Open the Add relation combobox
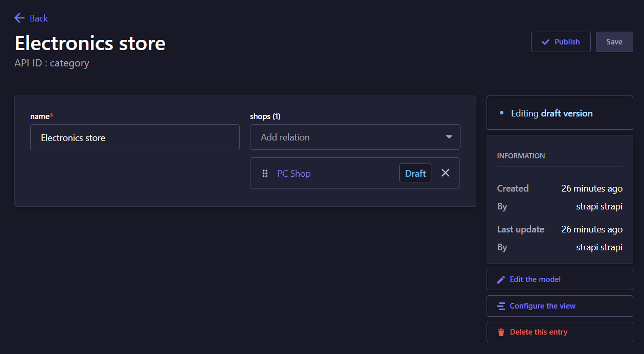644x354 pixels. coord(348,137)
